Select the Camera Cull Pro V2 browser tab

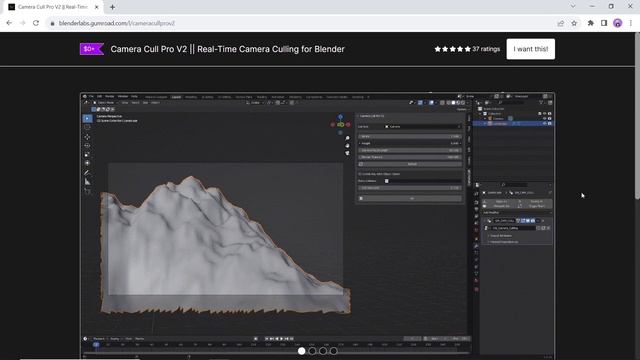(53, 7)
